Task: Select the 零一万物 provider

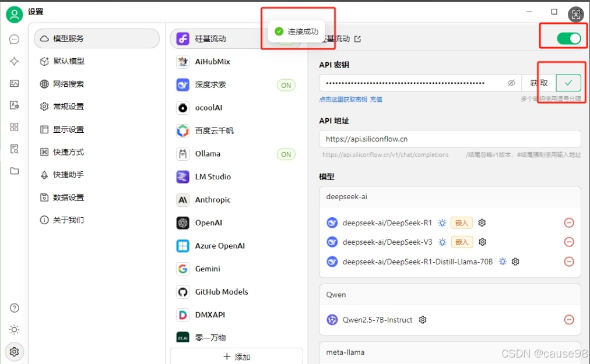Action: coord(236,337)
